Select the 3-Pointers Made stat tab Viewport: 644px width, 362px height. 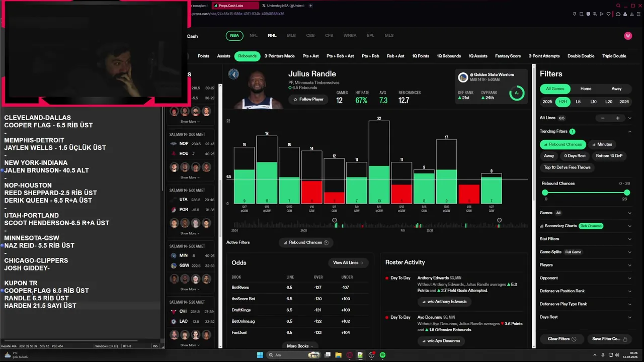coord(280,56)
